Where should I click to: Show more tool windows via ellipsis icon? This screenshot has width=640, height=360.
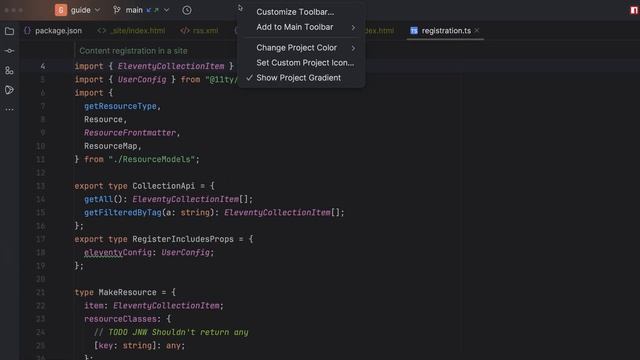[x=9, y=109]
